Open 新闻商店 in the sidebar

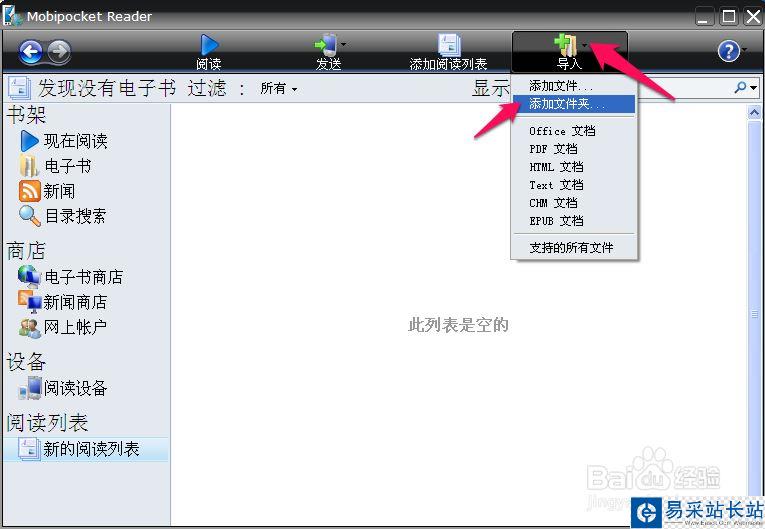75,303
